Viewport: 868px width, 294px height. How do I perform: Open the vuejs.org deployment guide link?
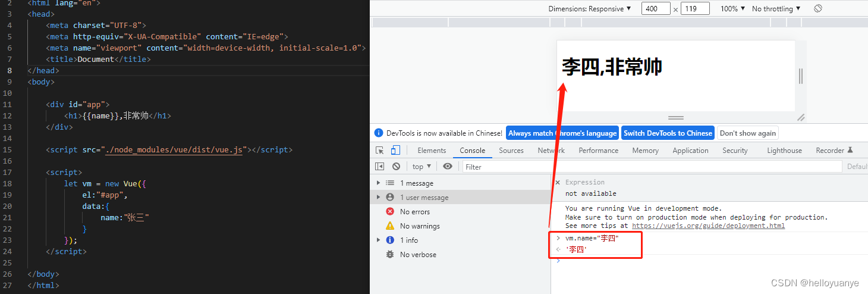point(708,226)
